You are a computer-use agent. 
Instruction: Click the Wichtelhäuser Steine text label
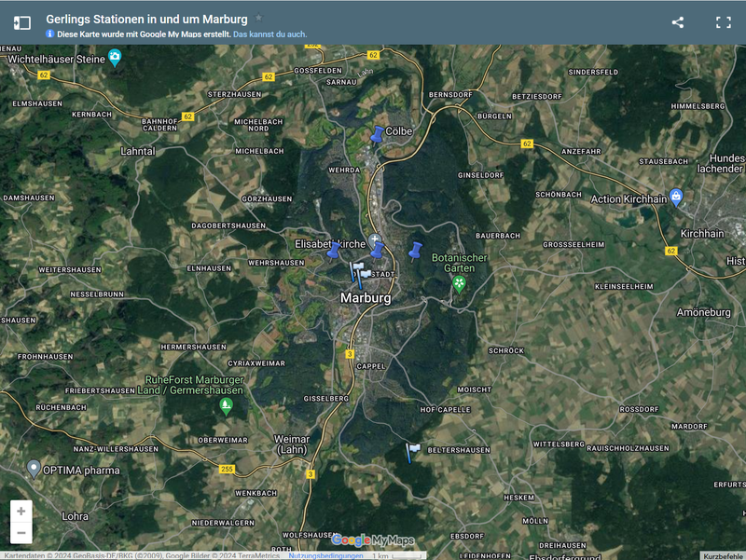pos(56,60)
